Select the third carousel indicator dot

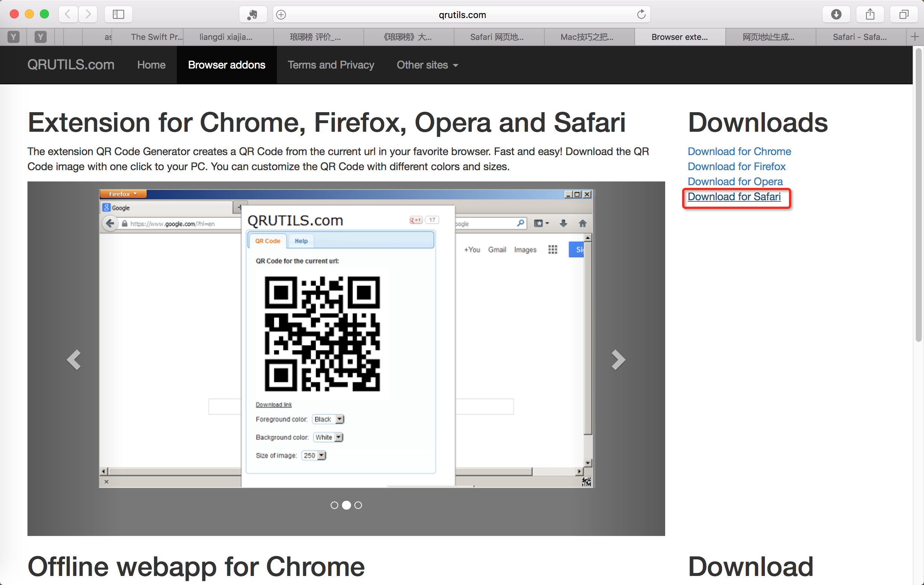[x=358, y=505]
